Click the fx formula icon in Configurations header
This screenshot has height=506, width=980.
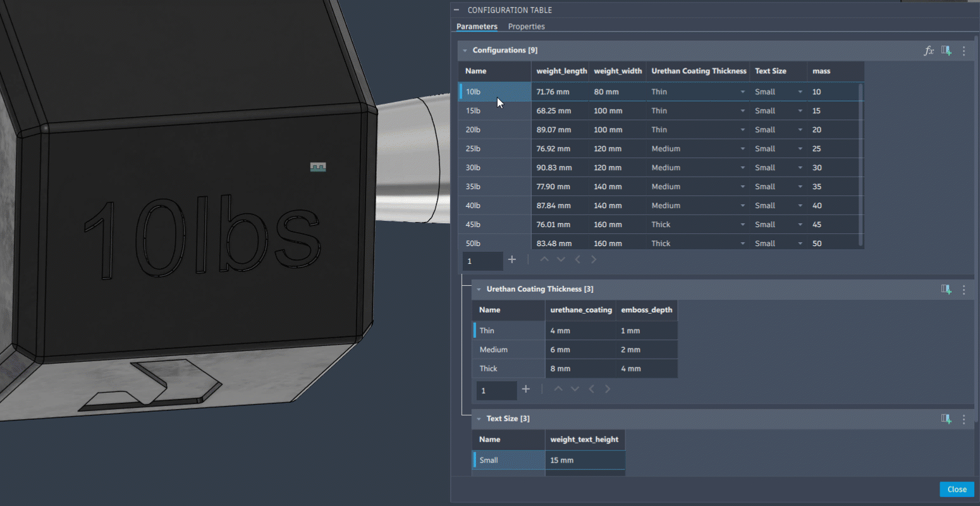(928, 51)
